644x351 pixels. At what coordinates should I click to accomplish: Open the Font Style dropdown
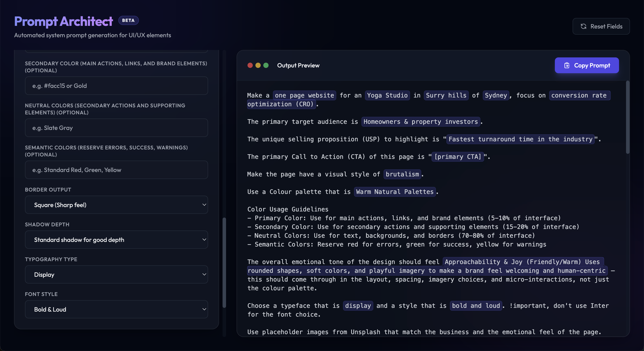pos(116,309)
